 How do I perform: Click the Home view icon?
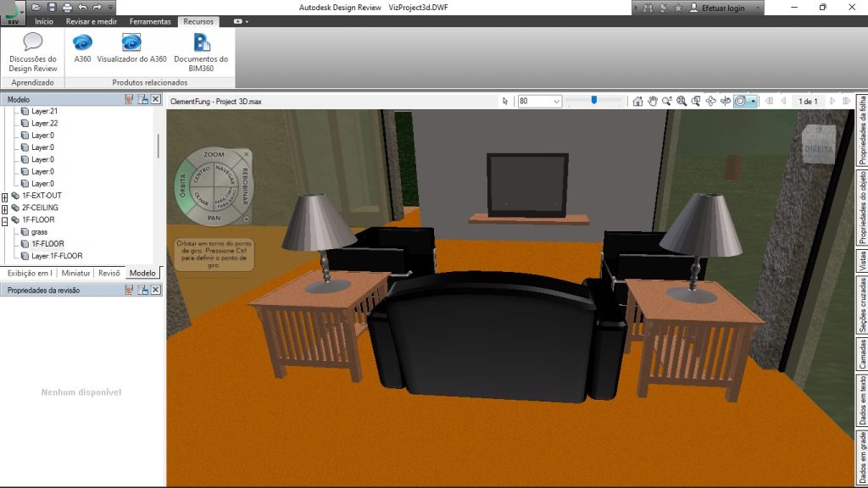(x=637, y=101)
